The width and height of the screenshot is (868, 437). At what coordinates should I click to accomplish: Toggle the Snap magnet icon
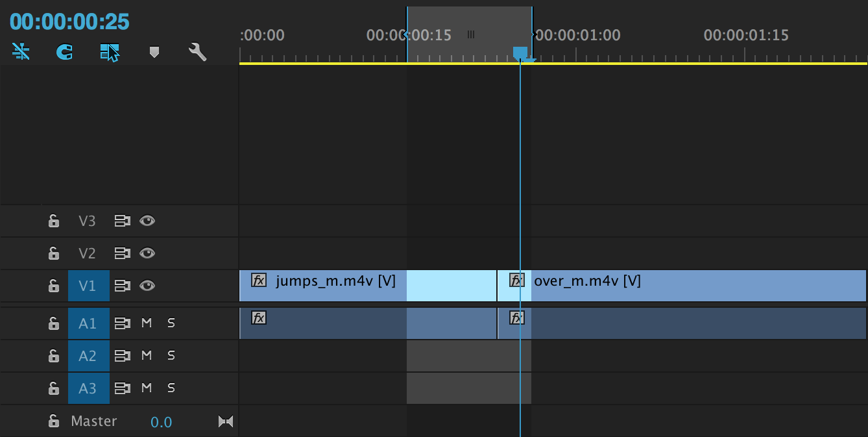[x=64, y=52]
